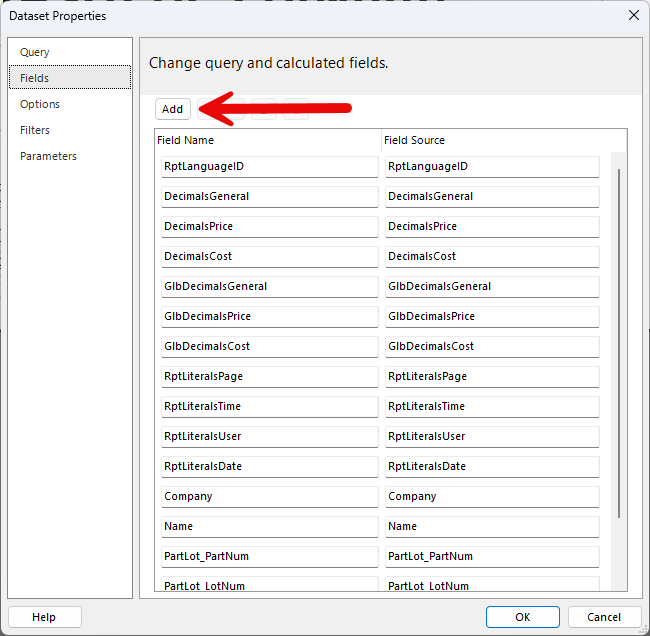This screenshot has height=636, width=650.
Task: Go to the Filters page
Action: click(35, 130)
